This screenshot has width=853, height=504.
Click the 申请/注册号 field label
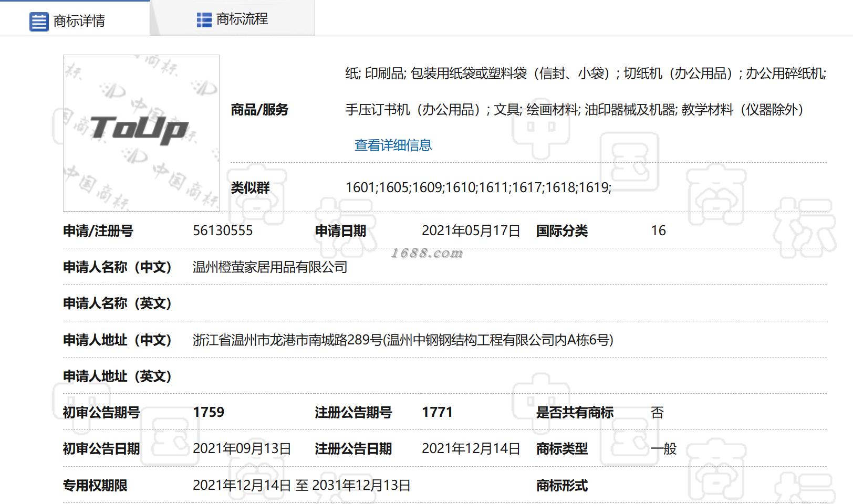[98, 231]
